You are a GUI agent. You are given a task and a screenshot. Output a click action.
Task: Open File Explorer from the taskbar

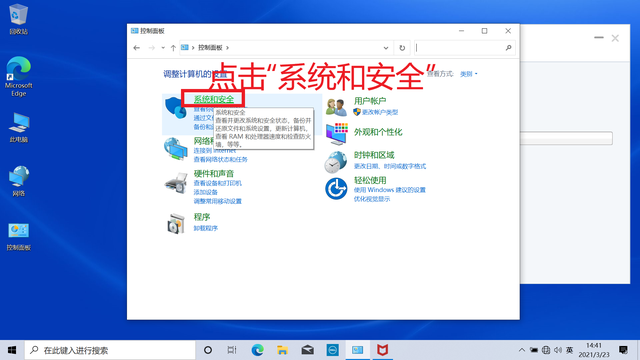(282, 350)
